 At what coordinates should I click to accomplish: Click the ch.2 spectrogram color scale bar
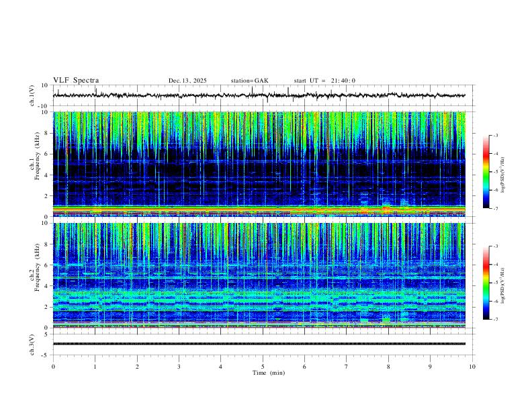(486, 283)
